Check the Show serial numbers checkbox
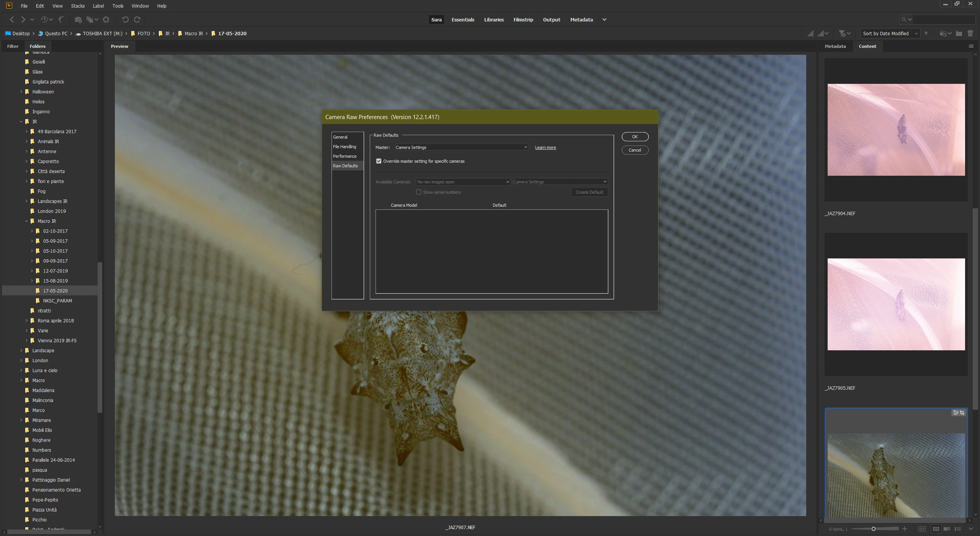 (x=419, y=192)
